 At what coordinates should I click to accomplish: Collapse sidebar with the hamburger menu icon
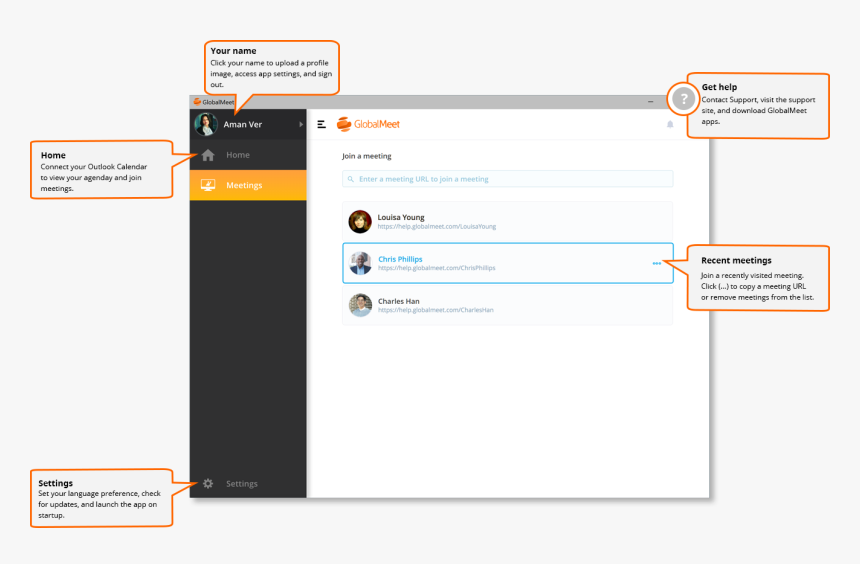click(x=321, y=125)
